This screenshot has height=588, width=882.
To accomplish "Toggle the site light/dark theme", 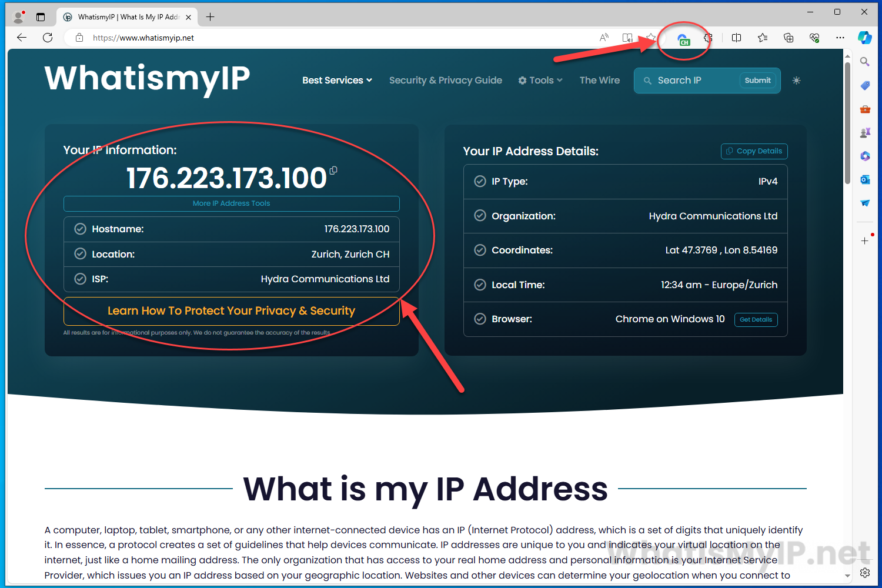I will (796, 81).
